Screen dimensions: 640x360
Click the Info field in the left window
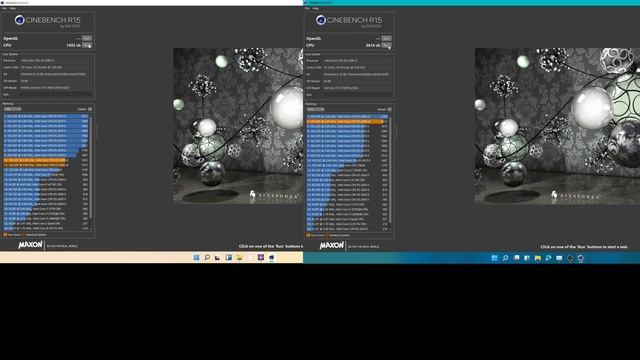click(56, 94)
